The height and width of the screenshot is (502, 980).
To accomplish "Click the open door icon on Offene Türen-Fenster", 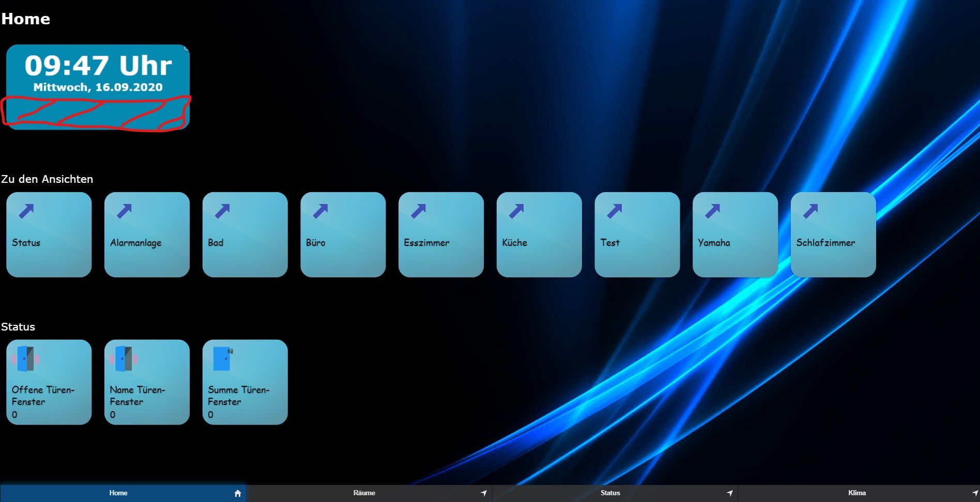I will point(26,359).
